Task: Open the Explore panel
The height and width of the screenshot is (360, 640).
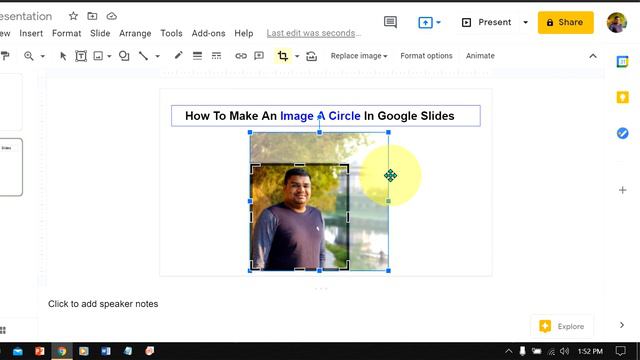Action: (562, 326)
